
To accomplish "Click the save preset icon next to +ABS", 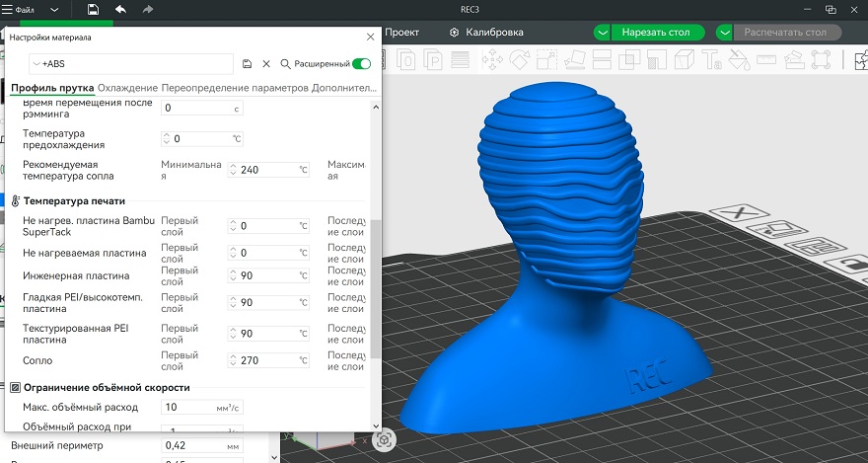I will tap(247, 63).
